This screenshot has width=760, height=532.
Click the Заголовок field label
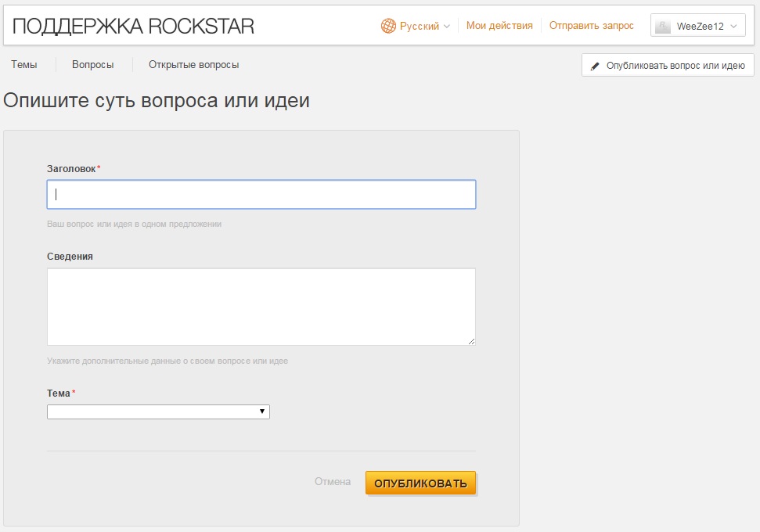(71, 168)
